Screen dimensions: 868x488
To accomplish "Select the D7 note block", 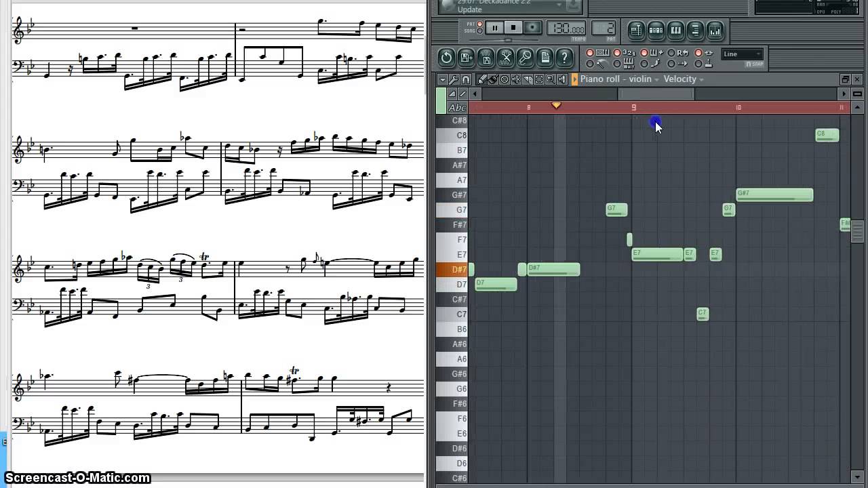I will (496, 284).
